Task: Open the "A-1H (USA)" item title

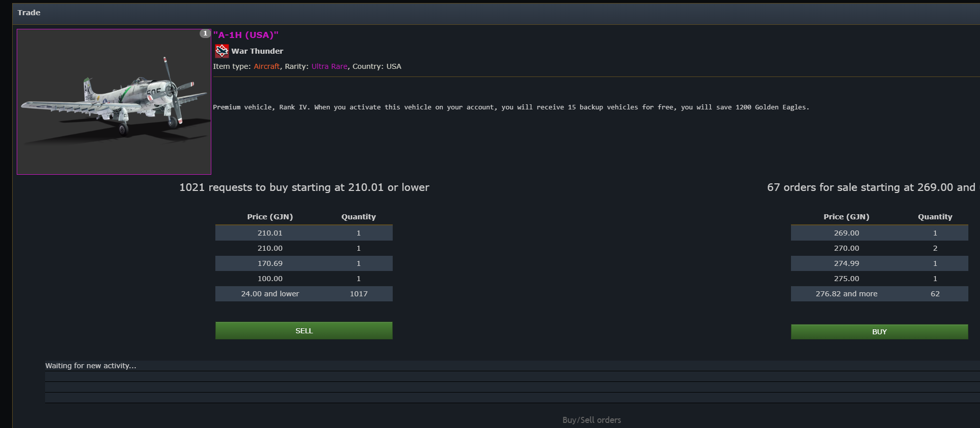Action: (246, 35)
